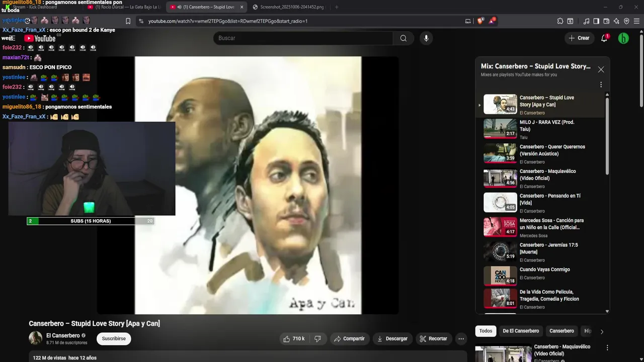Image resolution: width=644 pixels, height=362 pixels.
Task: Open the Brave VPN shield icon
Action: 626,21
